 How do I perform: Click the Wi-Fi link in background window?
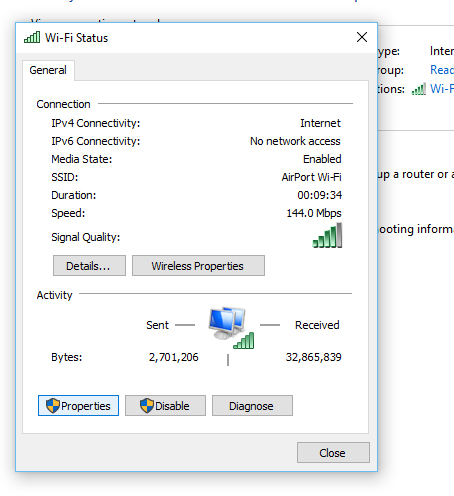point(442,89)
